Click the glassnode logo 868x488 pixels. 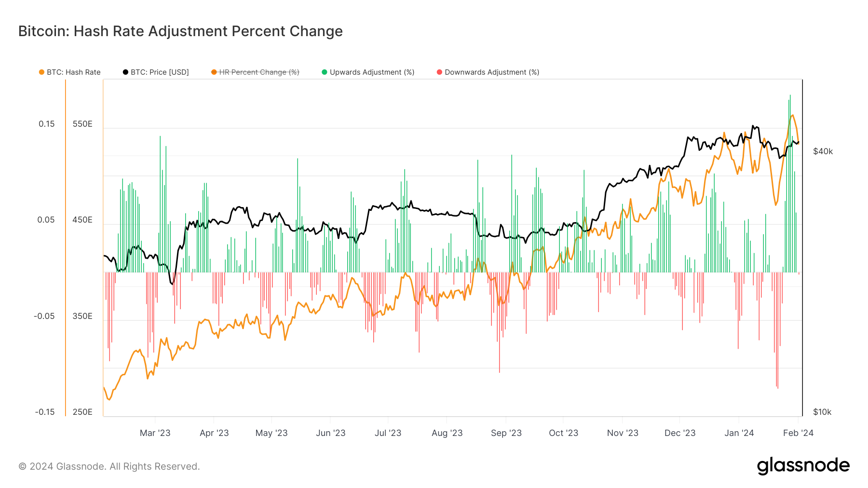(803, 466)
